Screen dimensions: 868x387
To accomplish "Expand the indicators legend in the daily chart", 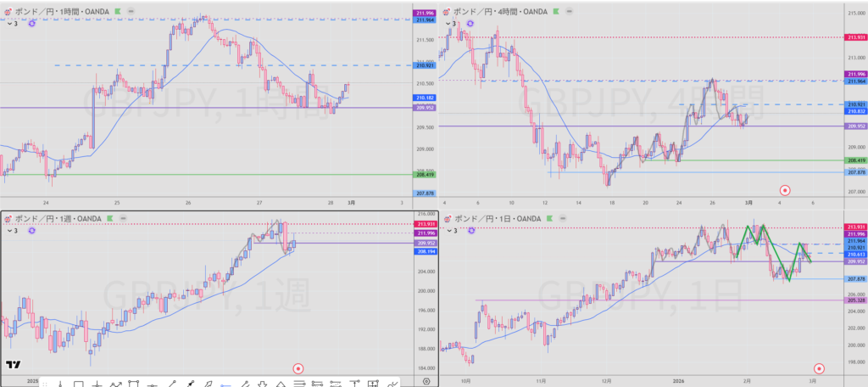I will click(x=450, y=231).
